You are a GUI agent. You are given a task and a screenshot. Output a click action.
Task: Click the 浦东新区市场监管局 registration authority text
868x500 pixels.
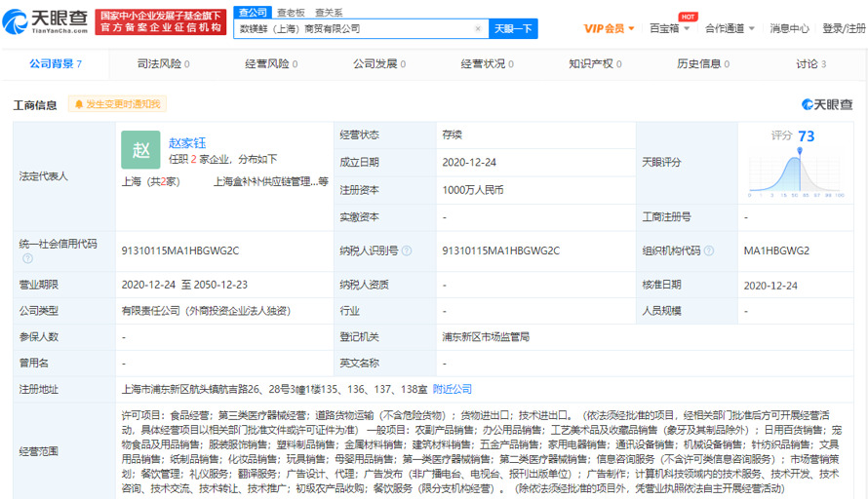pyautogui.click(x=486, y=337)
